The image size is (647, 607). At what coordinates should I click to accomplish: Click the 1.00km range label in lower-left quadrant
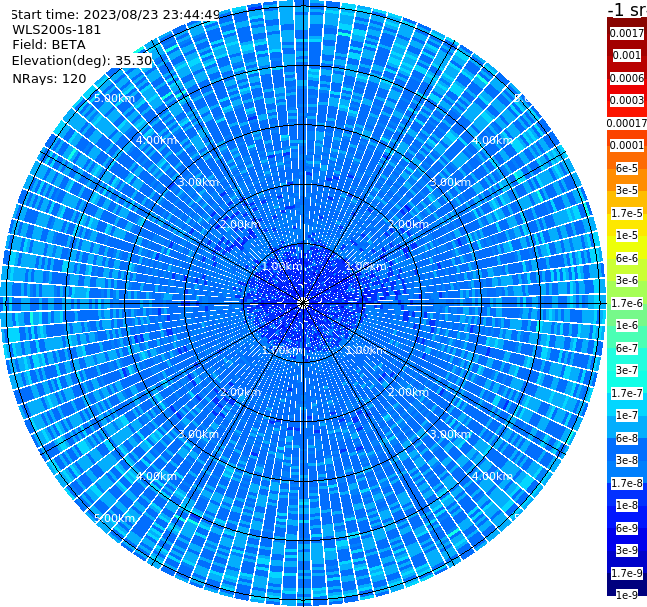tap(282, 350)
